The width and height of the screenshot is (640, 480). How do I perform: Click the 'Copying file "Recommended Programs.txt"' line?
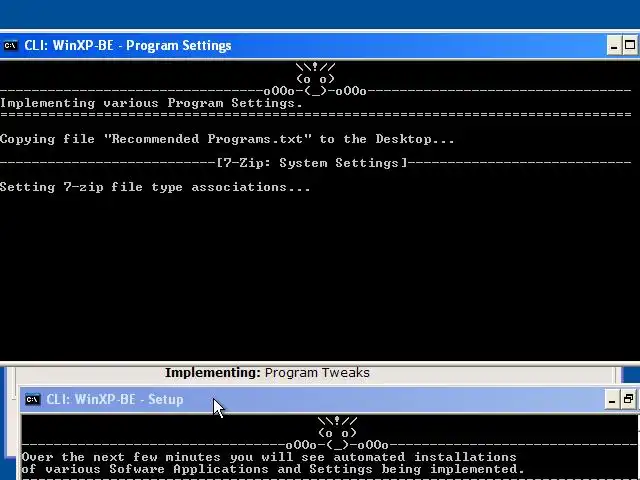(x=227, y=139)
